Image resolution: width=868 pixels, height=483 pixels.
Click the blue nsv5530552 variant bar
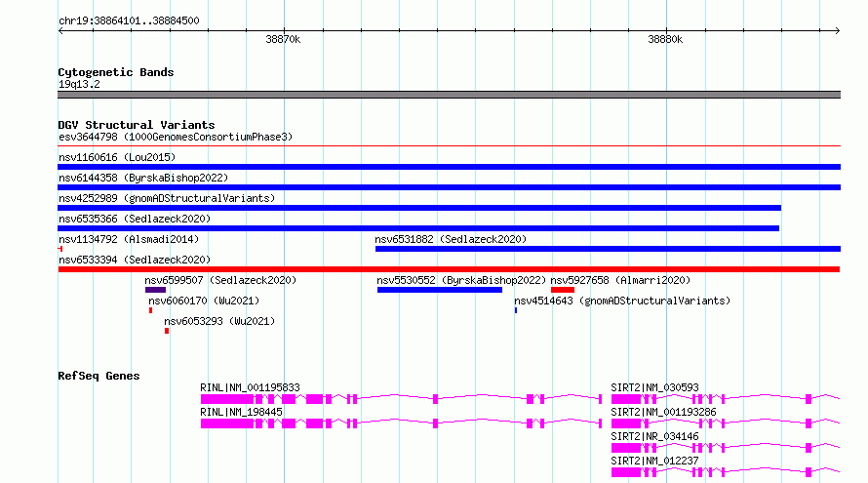(440, 290)
